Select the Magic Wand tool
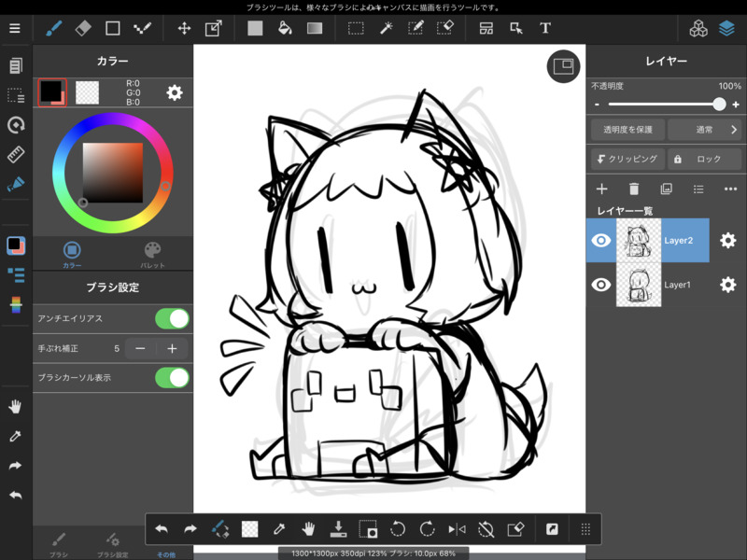Viewport: 747px width, 560px height. (386, 29)
